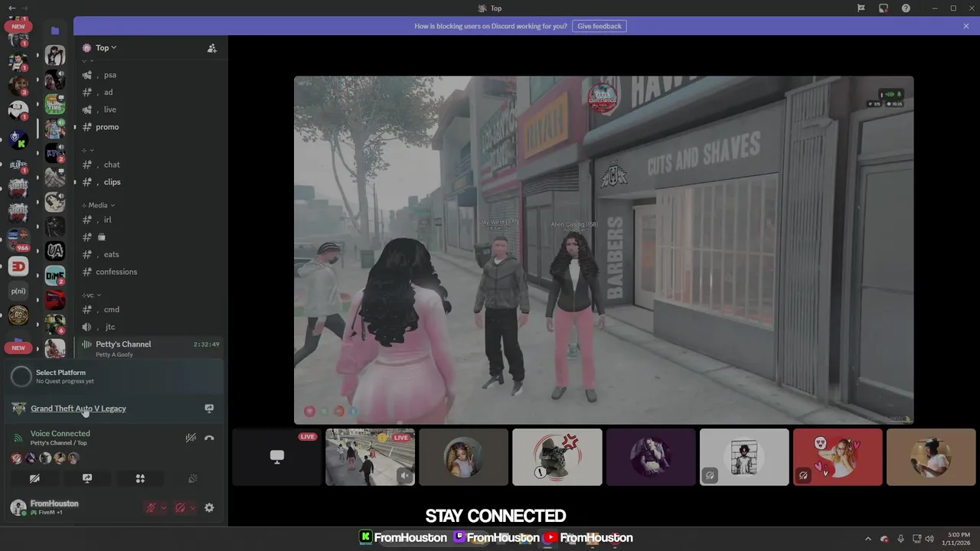Click the browser back arrow in title bar
The height and width of the screenshot is (551, 980).
(11, 8)
